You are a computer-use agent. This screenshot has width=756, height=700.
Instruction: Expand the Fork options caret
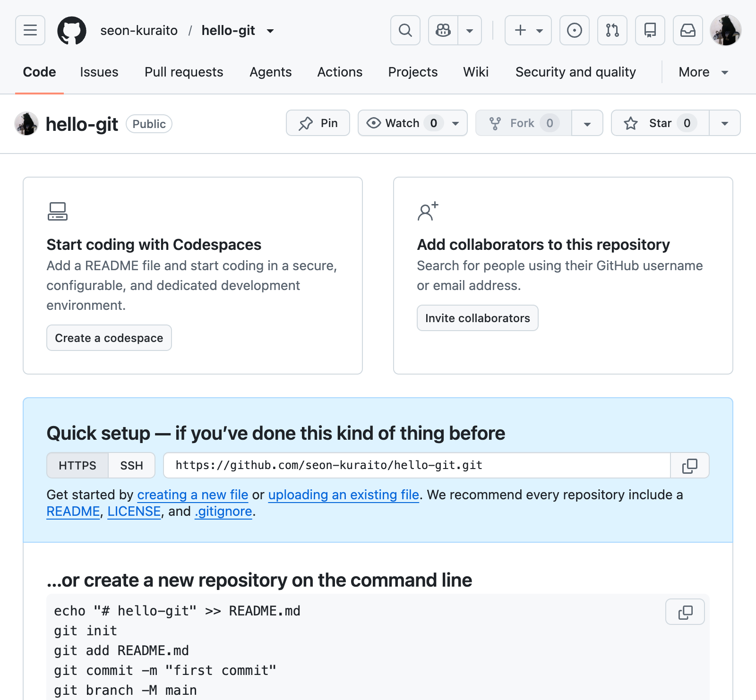click(587, 123)
